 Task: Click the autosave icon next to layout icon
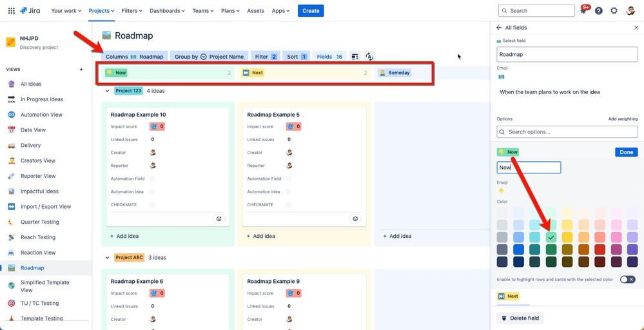[369, 57]
